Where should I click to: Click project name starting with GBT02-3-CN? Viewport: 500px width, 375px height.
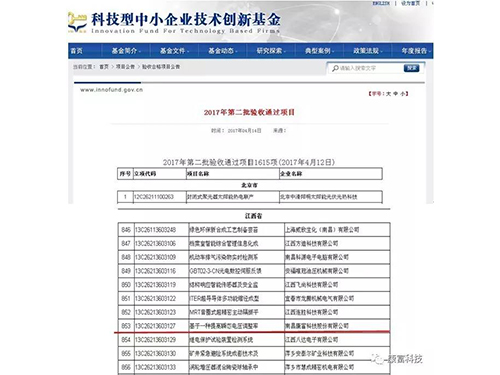click(225, 271)
